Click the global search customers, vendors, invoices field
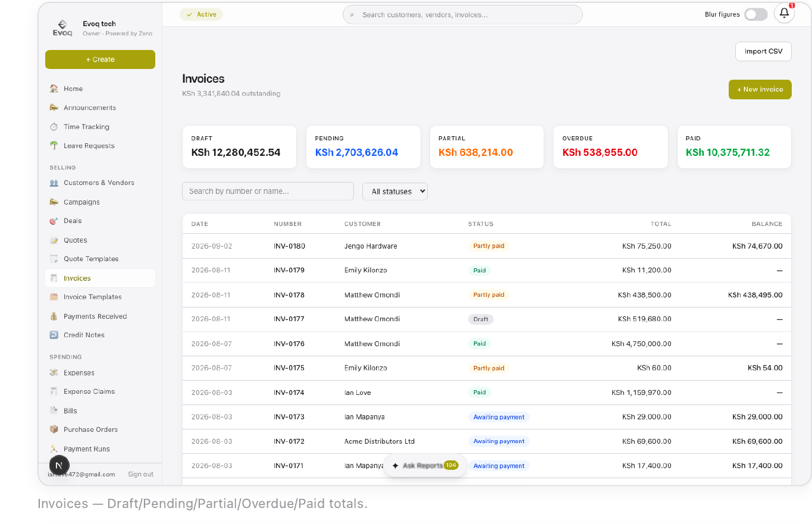 [462, 14]
